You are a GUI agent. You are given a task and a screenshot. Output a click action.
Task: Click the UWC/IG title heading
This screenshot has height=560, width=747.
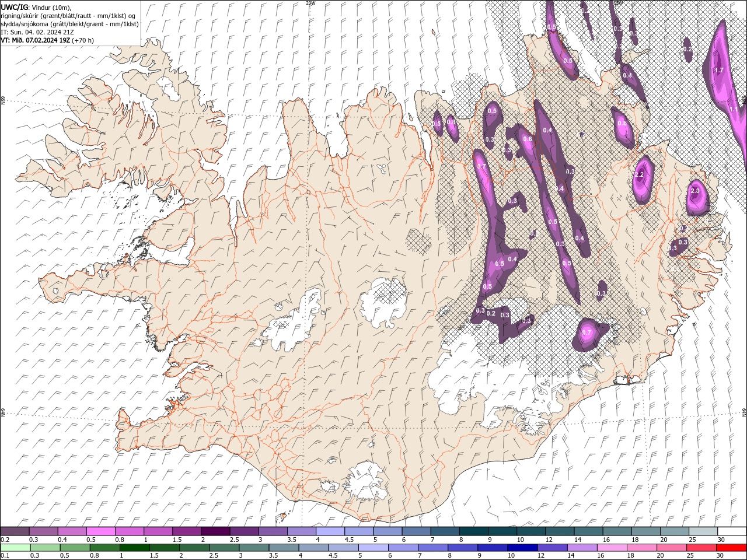pos(15,7)
